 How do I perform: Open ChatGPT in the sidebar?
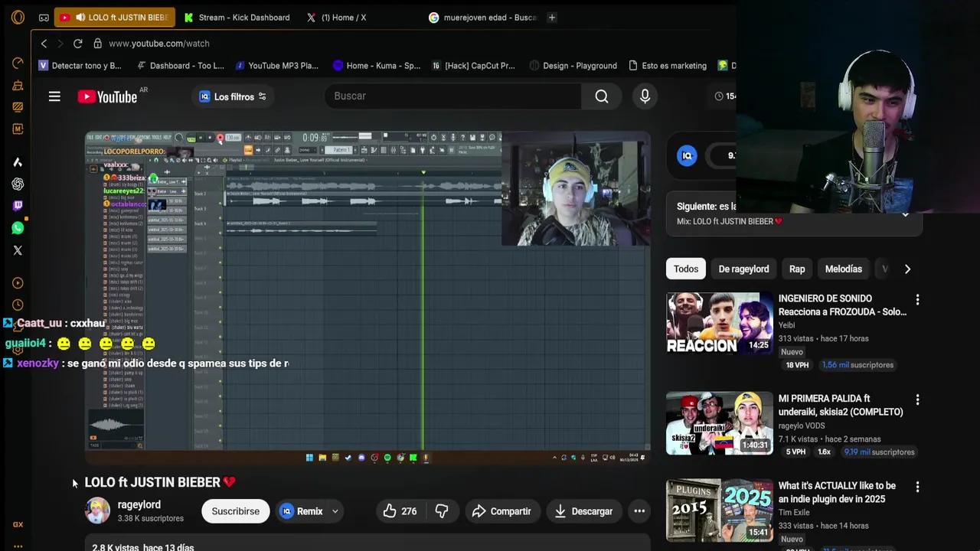point(18,184)
